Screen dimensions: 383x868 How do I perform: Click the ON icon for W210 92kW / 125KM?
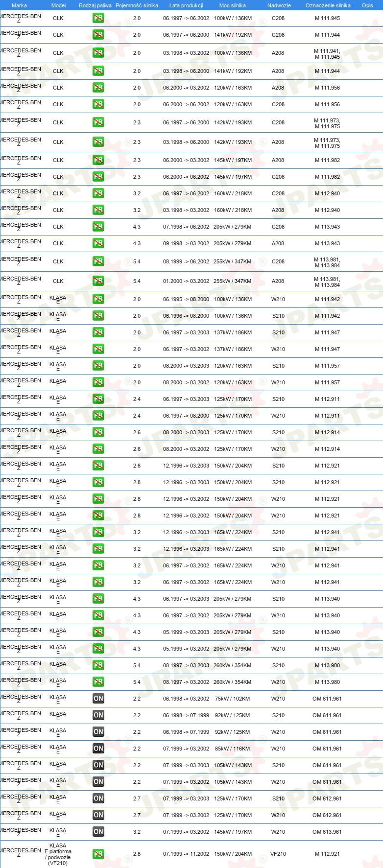[x=98, y=732]
